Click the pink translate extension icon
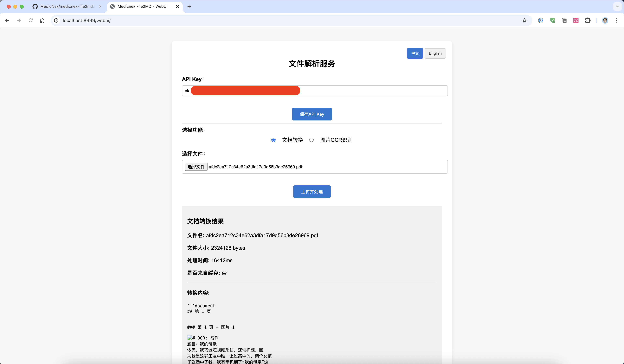Viewport: 624px width, 364px height. [576, 21]
